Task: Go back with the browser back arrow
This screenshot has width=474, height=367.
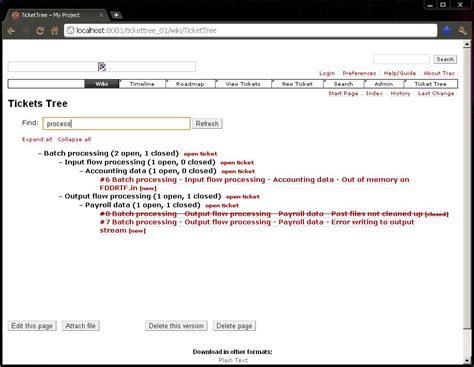Action: [x=11, y=31]
